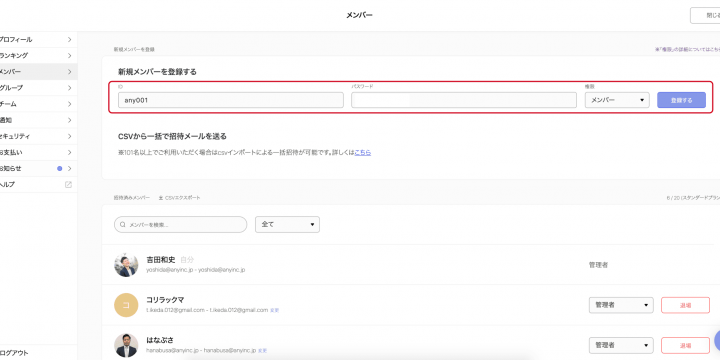
Task: Click the chevron next to プロフィール
Action: [69, 39]
